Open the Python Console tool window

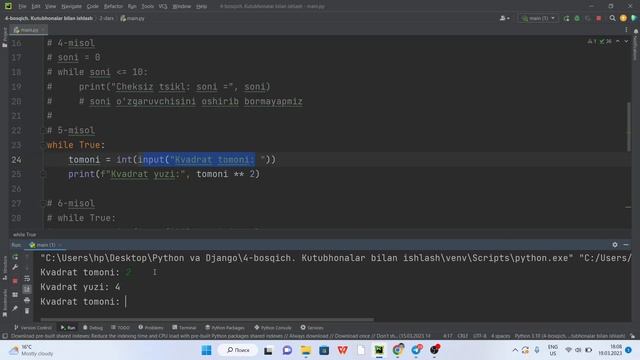coord(273,328)
